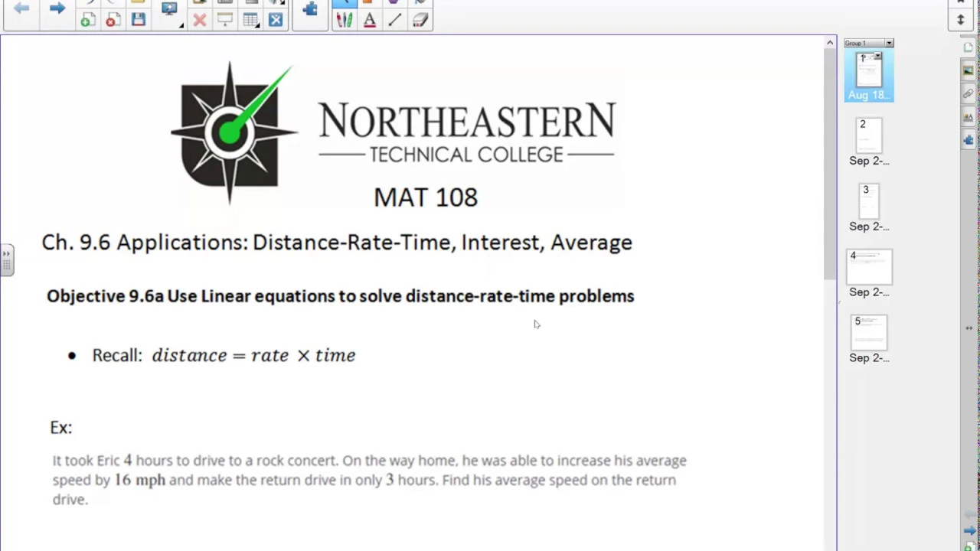Click the Eric rock concert problem text
The height and width of the screenshot is (551, 980).
click(370, 480)
